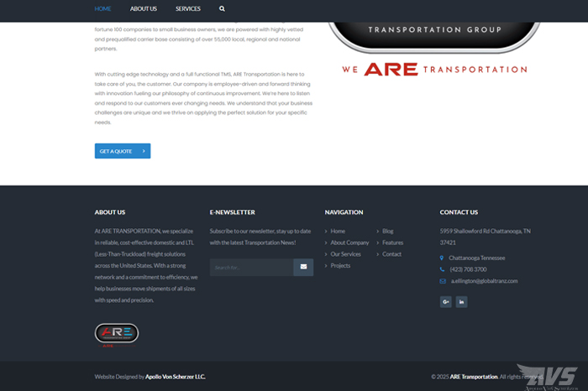Click the footer ABOUT US heading
588x391 pixels.
point(110,212)
